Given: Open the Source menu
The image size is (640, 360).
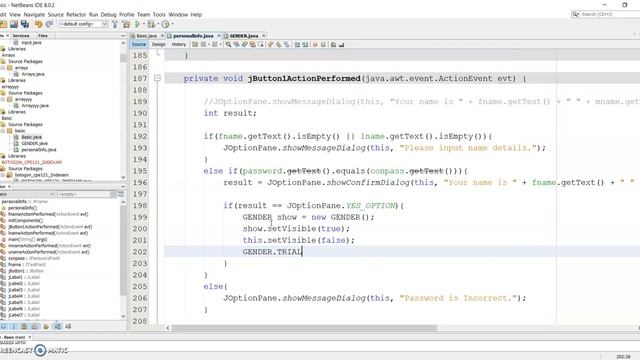Looking at the screenshot, I should 56,14.
